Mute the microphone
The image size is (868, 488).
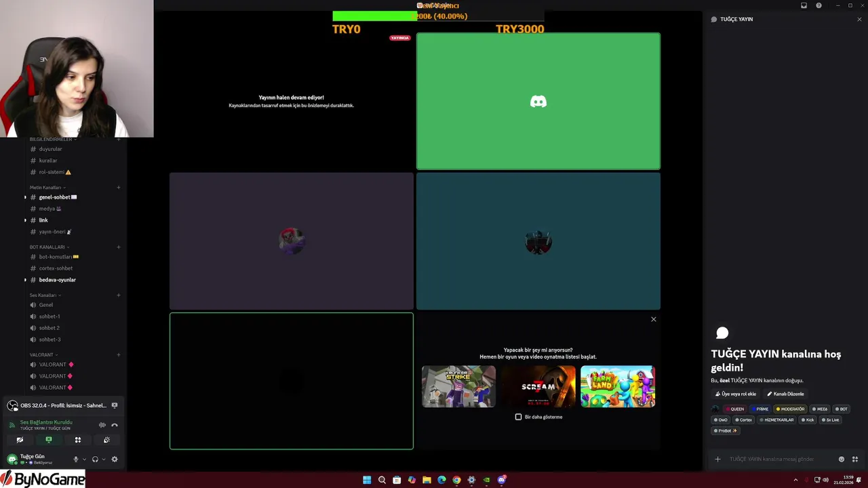pyautogui.click(x=76, y=459)
